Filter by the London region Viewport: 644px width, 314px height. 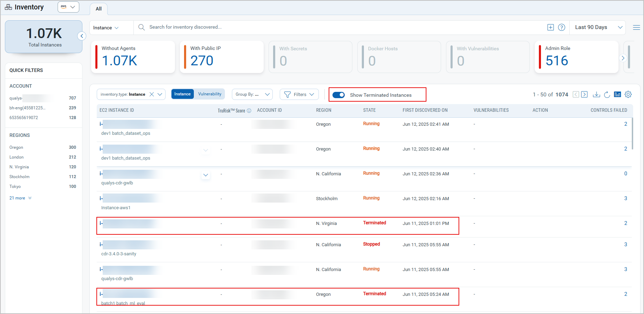[x=43, y=157]
